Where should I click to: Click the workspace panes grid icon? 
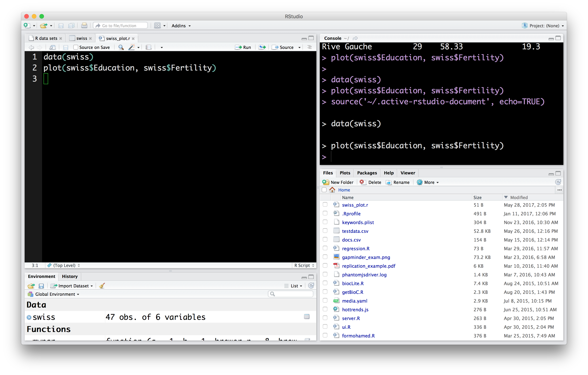point(157,26)
